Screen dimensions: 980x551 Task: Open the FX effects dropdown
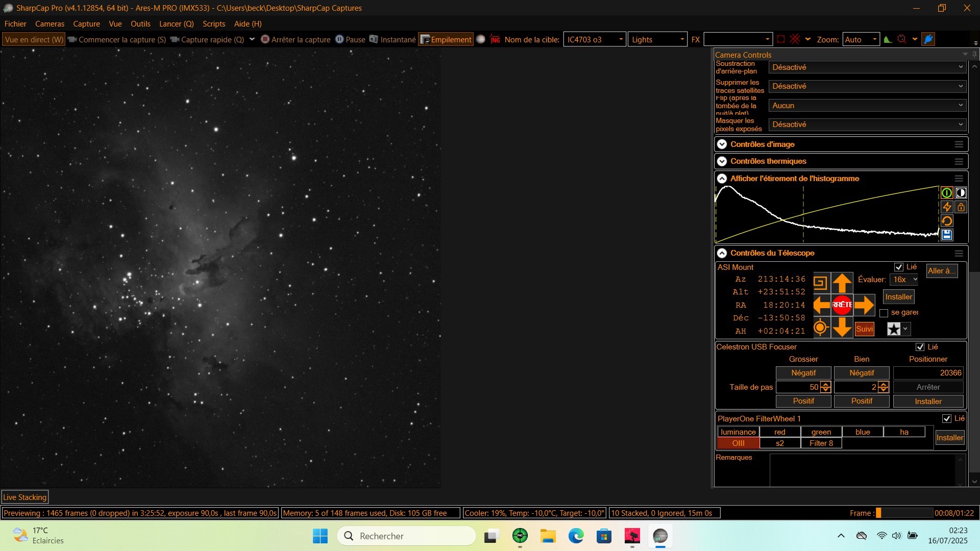point(738,39)
